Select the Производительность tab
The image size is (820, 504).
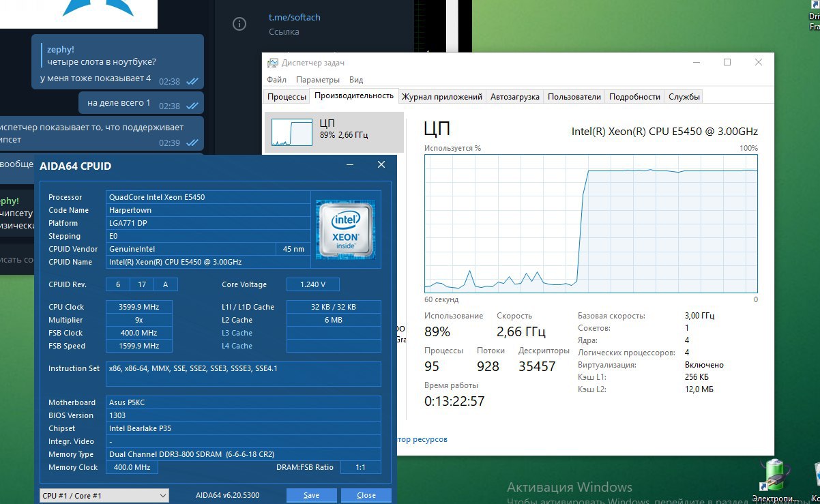click(354, 95)
